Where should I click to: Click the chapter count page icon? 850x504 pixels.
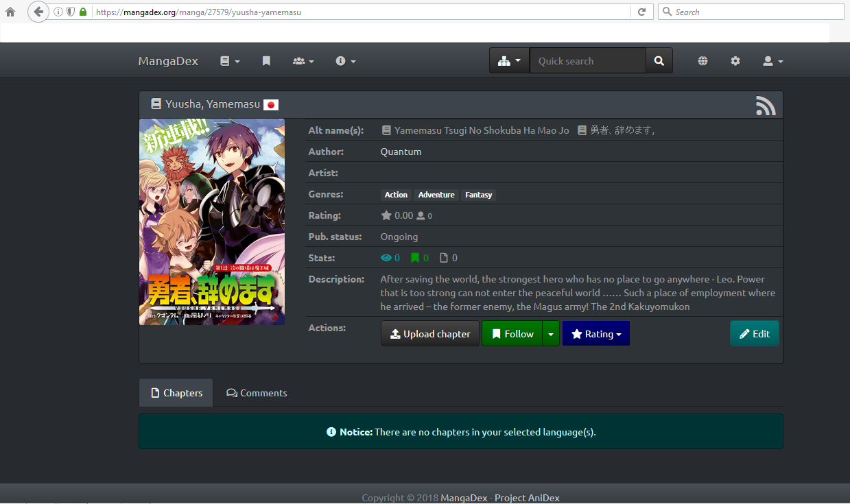coord(442,258)
